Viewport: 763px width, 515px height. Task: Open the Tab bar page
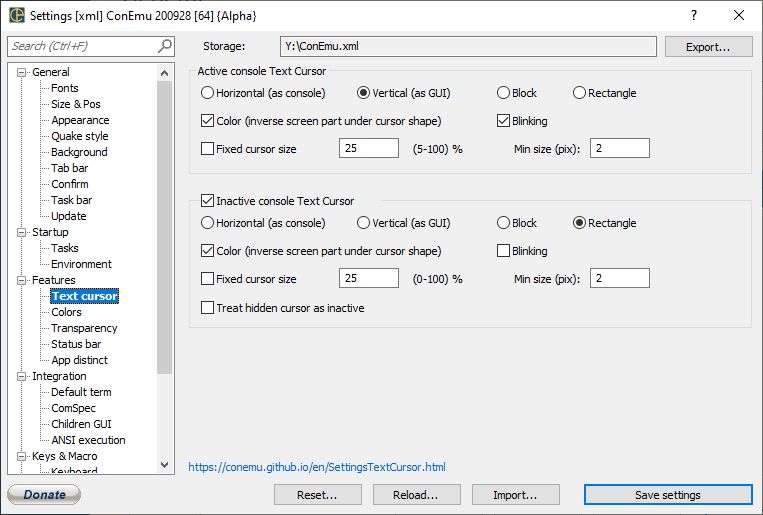[x=70, y=168]
